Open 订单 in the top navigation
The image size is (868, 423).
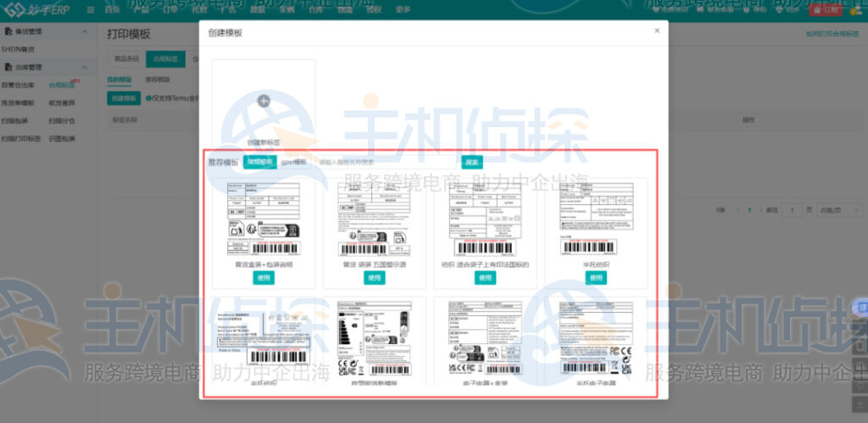[170, 10]
